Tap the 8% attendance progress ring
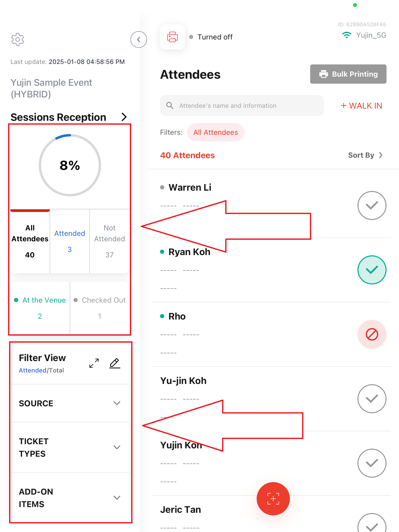 coord(70,165)
